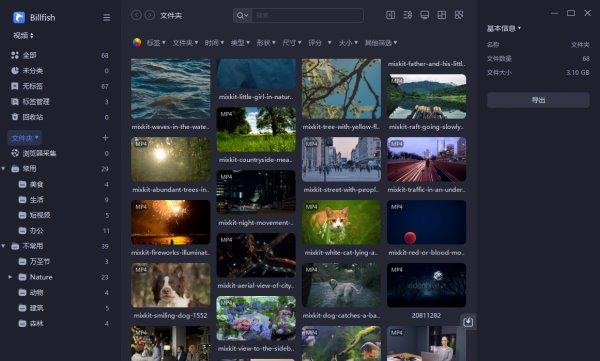Click in the search input field

[307, 16]
